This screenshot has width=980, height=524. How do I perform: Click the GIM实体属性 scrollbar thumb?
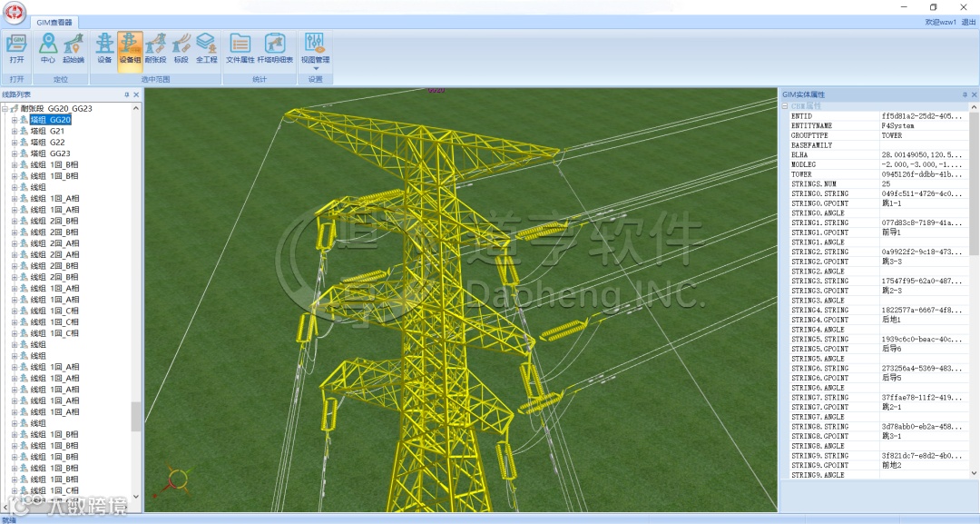click(974, 183)
